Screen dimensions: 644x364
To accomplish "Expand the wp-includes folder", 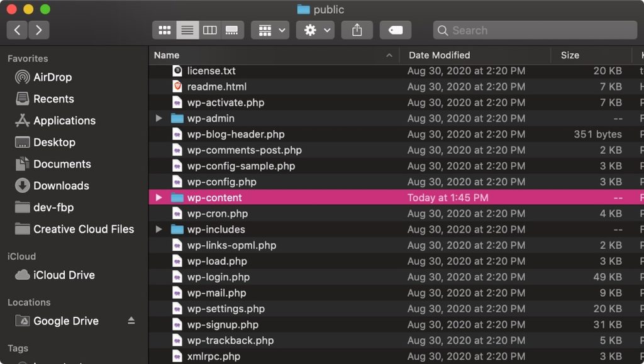I will (x=159, y=229).
